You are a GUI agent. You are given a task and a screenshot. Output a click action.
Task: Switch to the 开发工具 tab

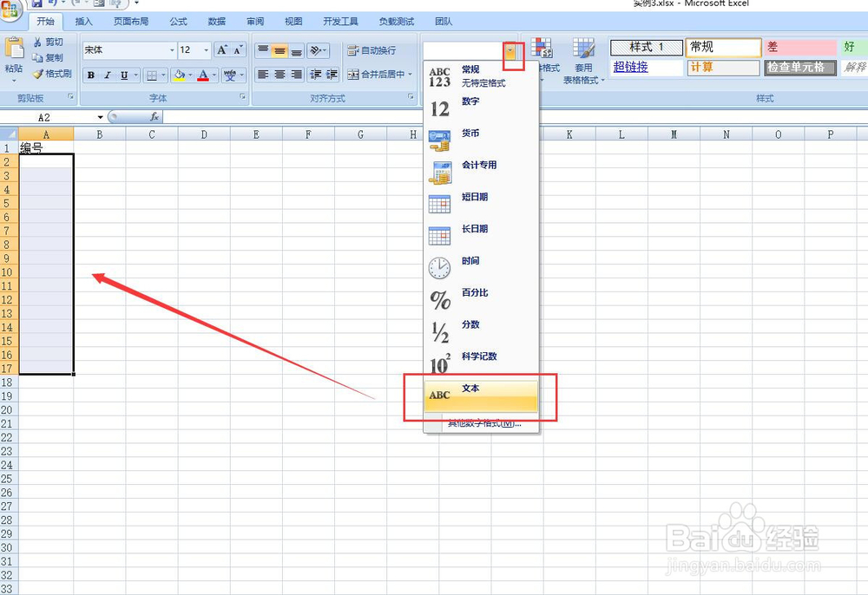340,22
